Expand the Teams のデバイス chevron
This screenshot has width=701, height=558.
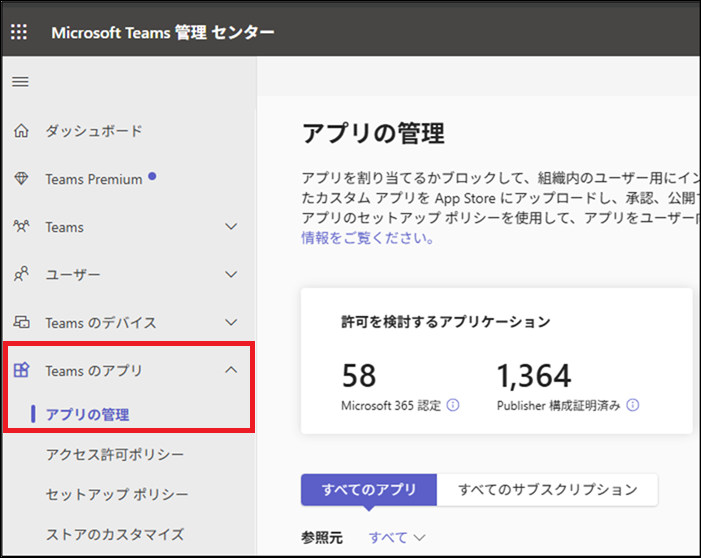(x=231, y=322)
